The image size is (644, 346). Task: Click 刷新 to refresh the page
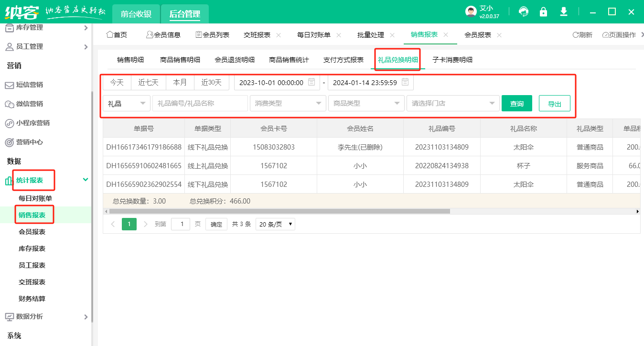[582, 35]
